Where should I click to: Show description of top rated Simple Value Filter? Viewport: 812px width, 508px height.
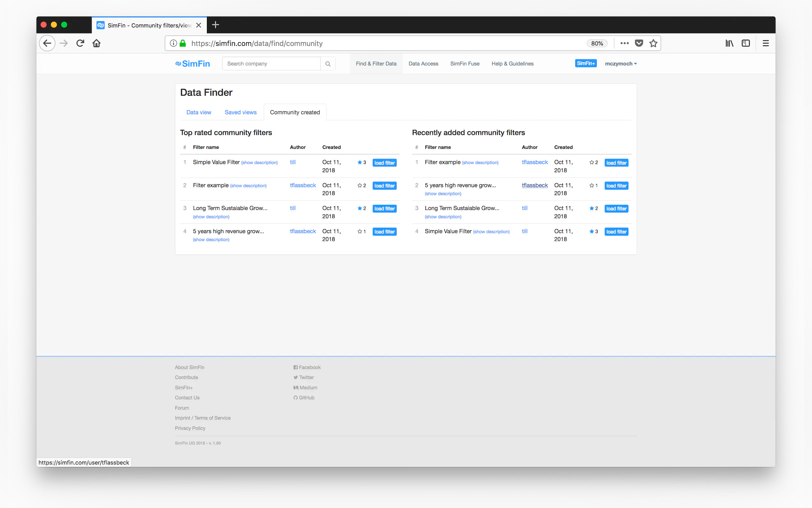(x=259, y=163)
